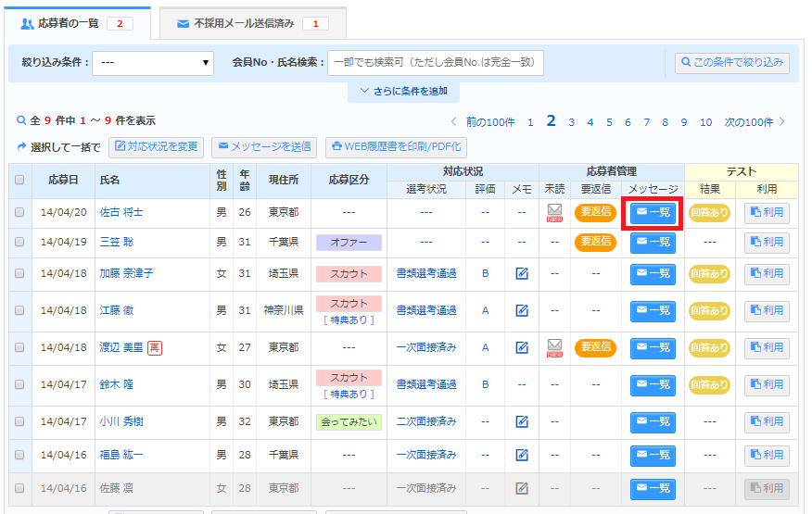812x514 pixels.
Task: Select checkbox for 鈴木 隆 row
Action: tap(19, 384)
